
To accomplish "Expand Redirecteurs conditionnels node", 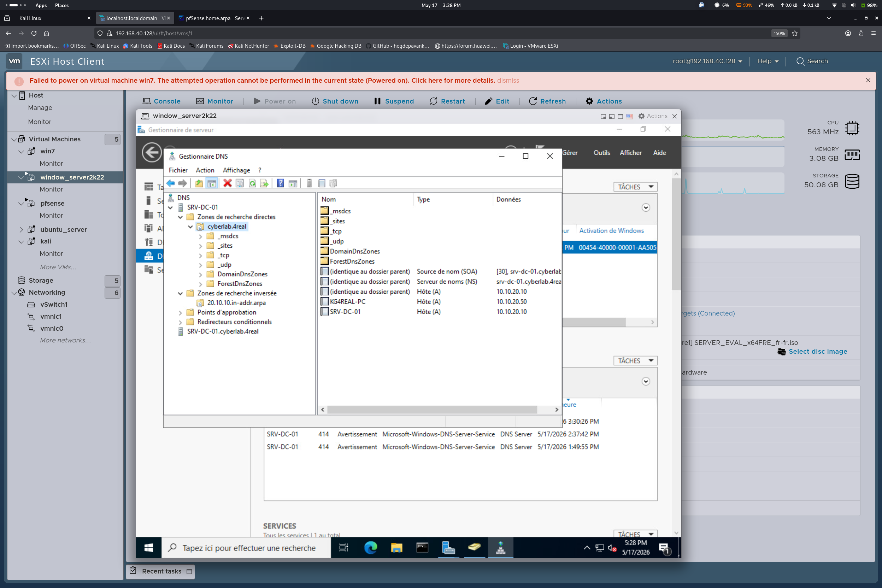I will pos(180,322).
